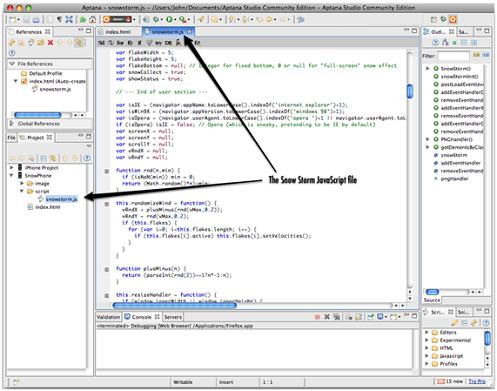Collapse the script folder
Image resolution: width=497 pixels, height=391 pixels.
click(22, 191)
